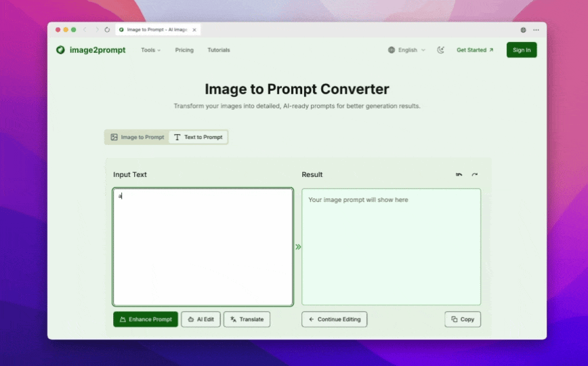Click the AI Edit button
Viewport: 588px width, 366px height.
click(201, 319)
